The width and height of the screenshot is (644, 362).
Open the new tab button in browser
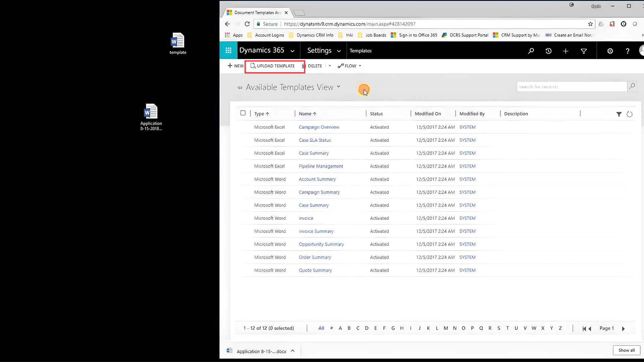(299, 13)
